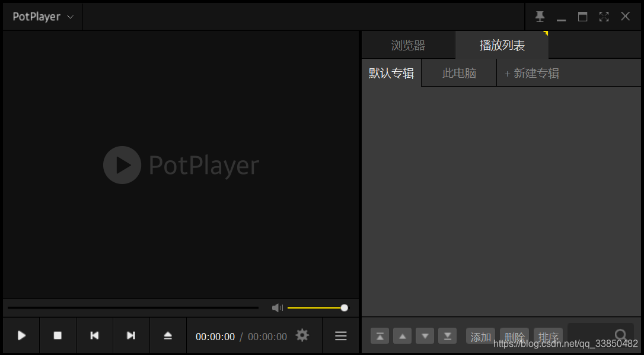Click the 删除 delete button
The image size is (644, 355).
click(x=514, y=336)
